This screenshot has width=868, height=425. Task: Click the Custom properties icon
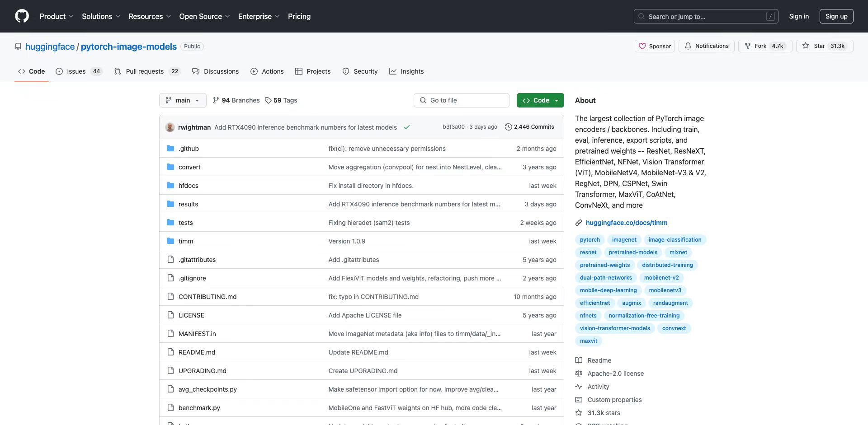tap(579, 400)
